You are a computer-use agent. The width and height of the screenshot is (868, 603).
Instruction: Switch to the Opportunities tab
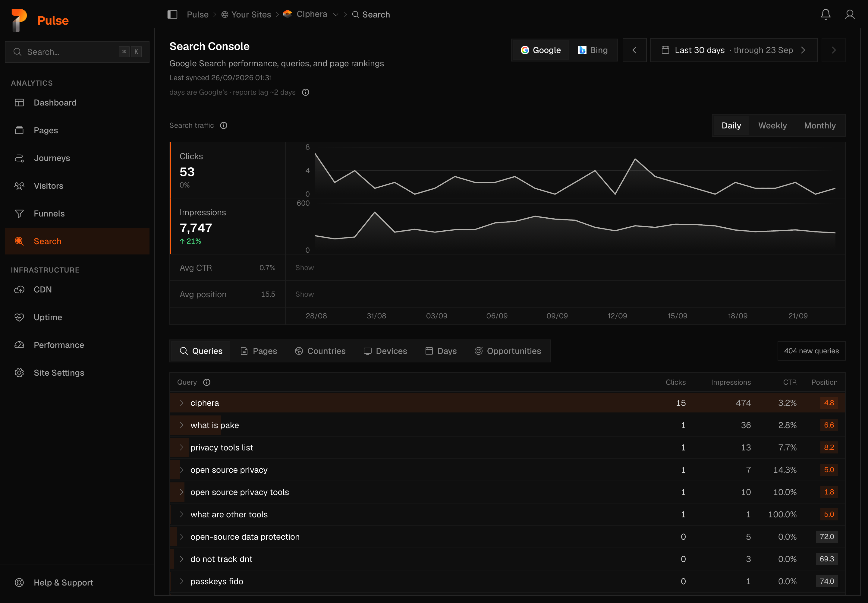(x=508, y=351)
